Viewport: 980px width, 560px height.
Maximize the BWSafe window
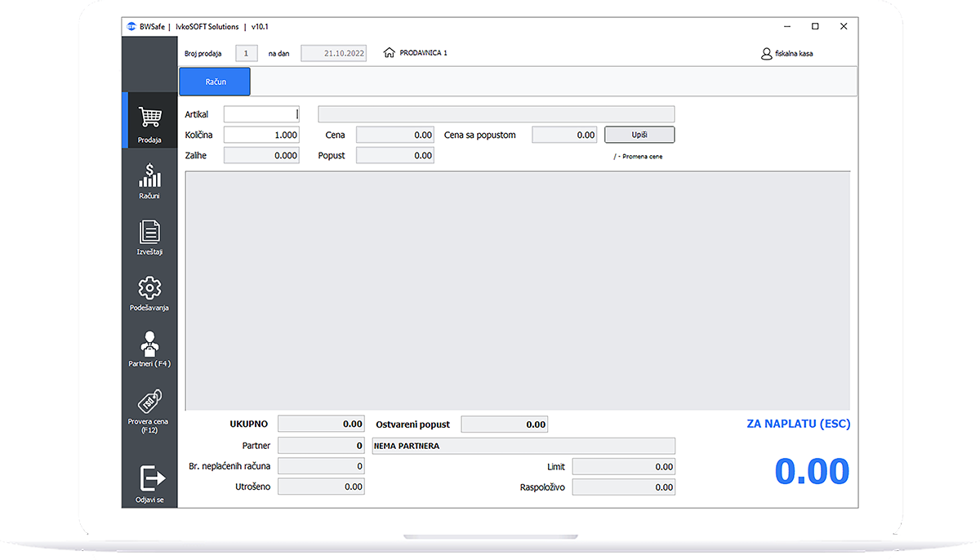pos(815,26)
